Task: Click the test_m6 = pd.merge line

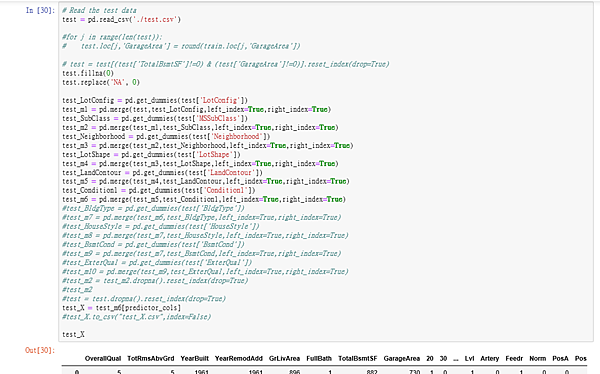Action: [x=204, y=199]
